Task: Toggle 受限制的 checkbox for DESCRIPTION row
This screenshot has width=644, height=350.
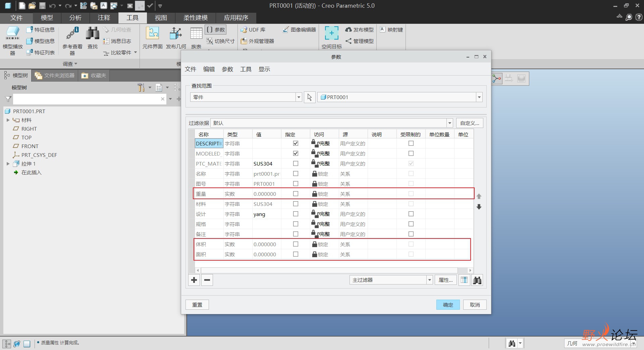Action: 411,143
